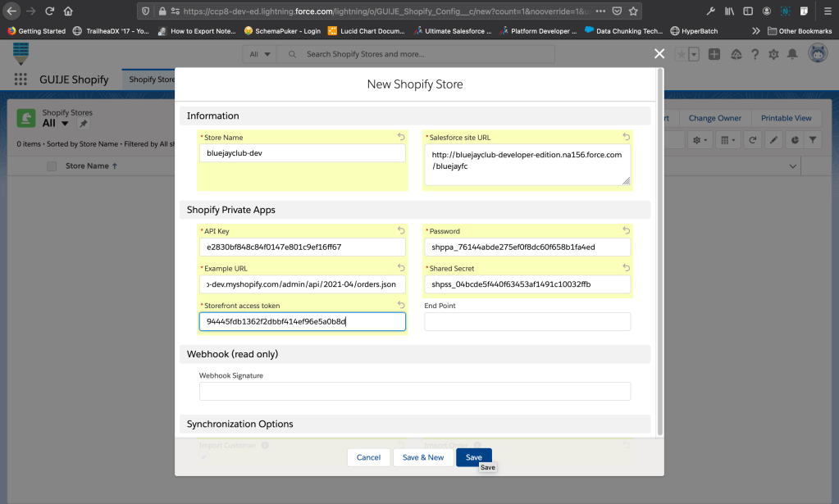This screenshot has width=839, height=504.
Task: Undo changes to the Store Name field
Action: pos(401,138)
